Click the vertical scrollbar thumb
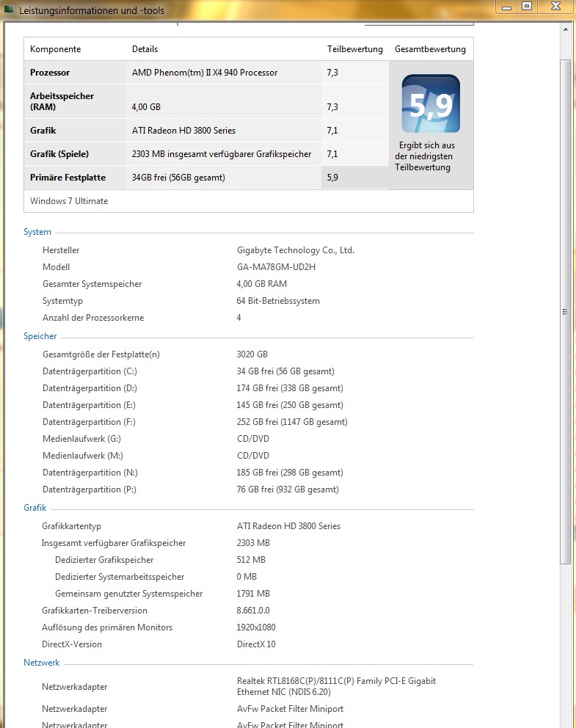The width and height of the screenshot is (576, 728). coord(565,312)
